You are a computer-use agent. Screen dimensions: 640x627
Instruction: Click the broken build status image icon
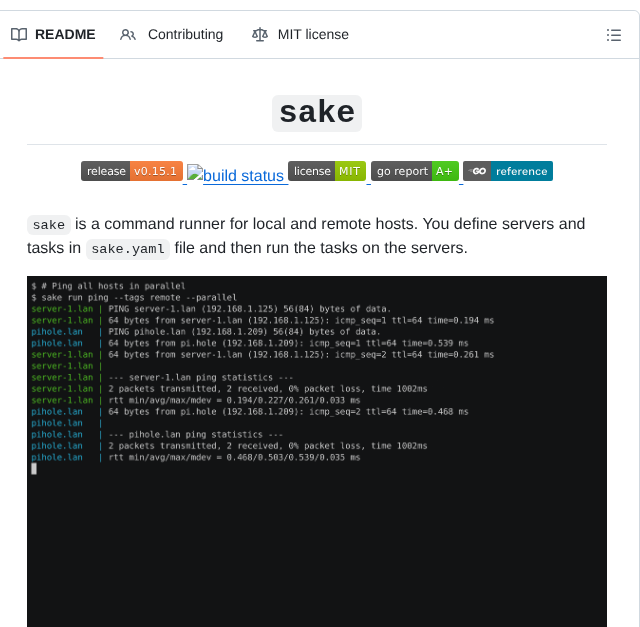195,172
